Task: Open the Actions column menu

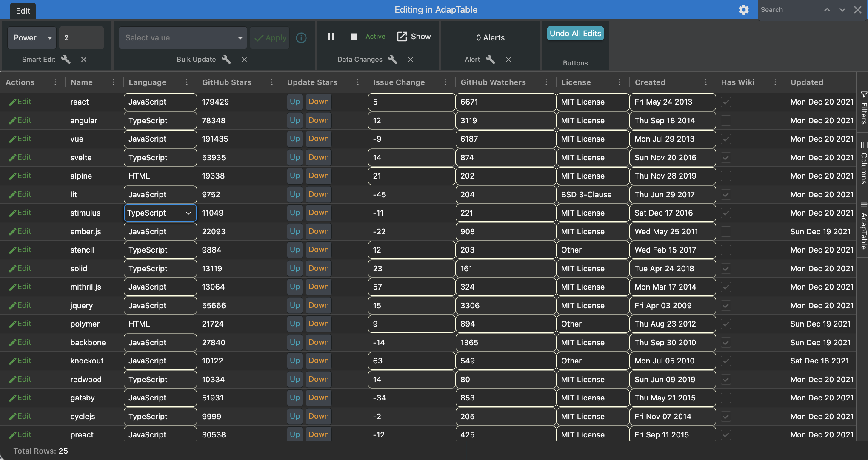Action: (55, 82)
